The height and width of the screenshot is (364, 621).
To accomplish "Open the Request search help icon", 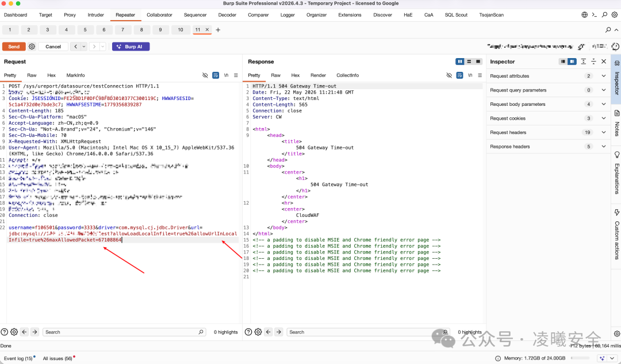I will pos(5,332).
